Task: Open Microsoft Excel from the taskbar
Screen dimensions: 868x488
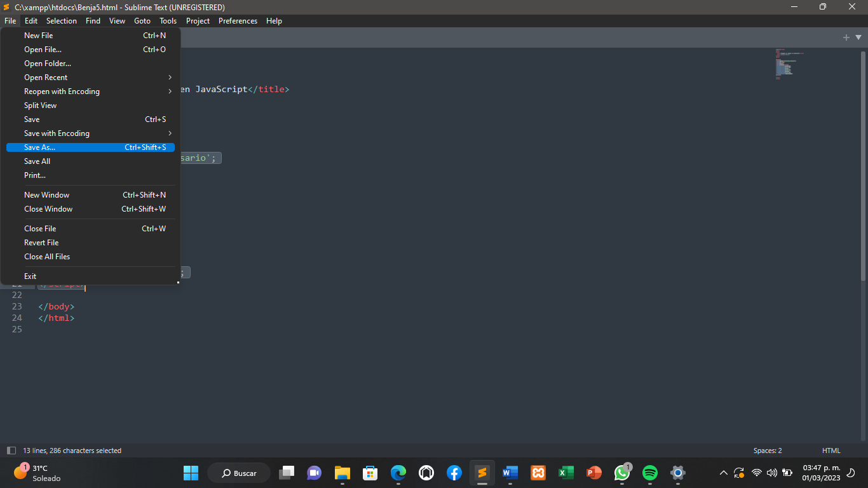Action: tap(566, 473)
